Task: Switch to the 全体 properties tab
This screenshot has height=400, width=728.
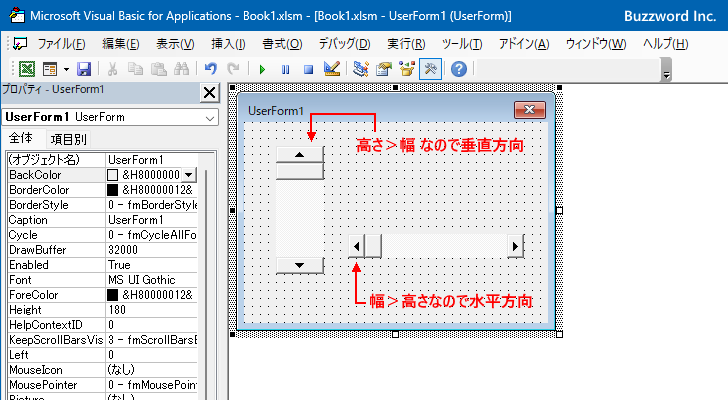Action: 21,138
